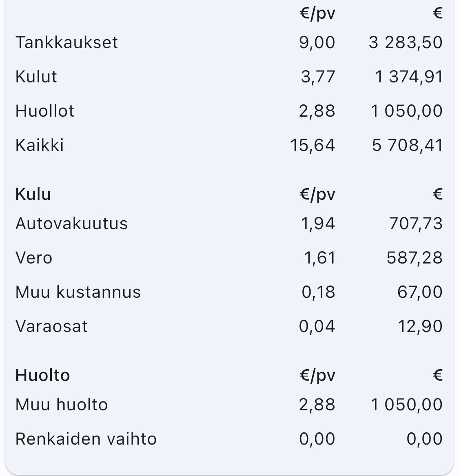Open the Kulut summary row

(x=229, y=77)
